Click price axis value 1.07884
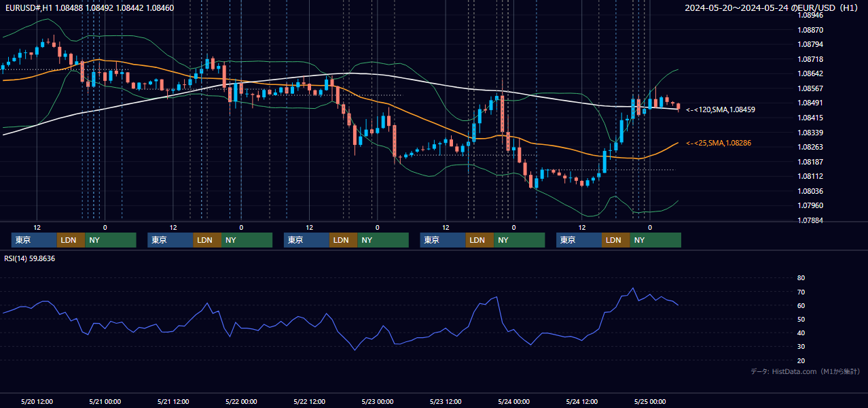This screenshot has height=408, width=868. pyautogui.click(x=810, y=220)
